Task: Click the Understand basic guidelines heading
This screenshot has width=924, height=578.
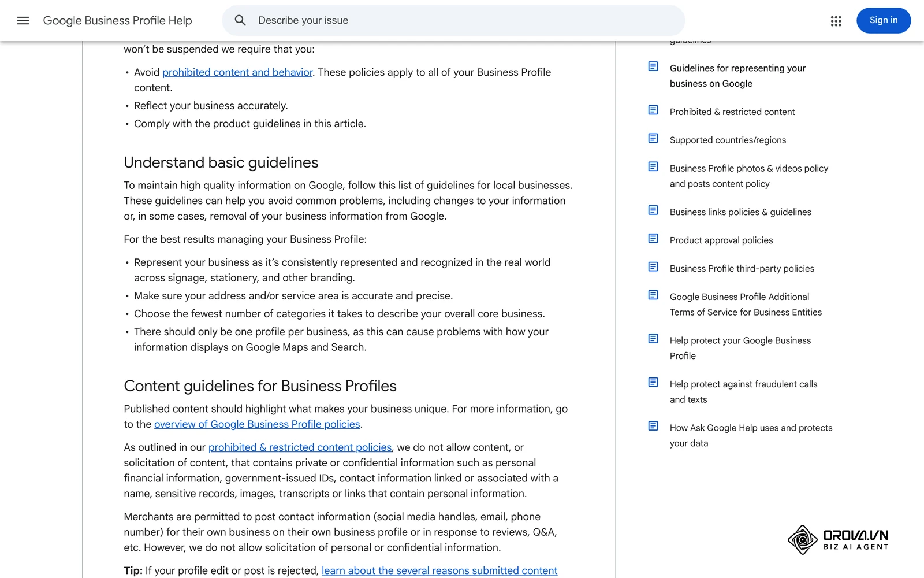Action: (x=221, y=162)
